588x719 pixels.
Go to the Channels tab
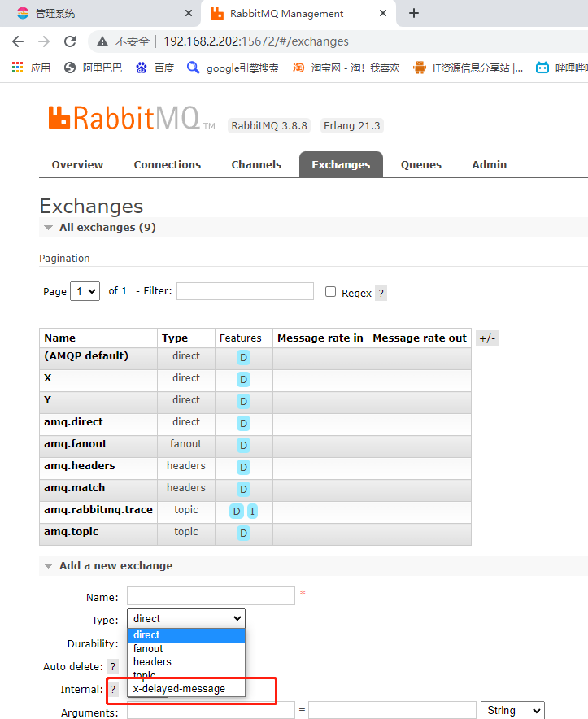click(256, 164)
